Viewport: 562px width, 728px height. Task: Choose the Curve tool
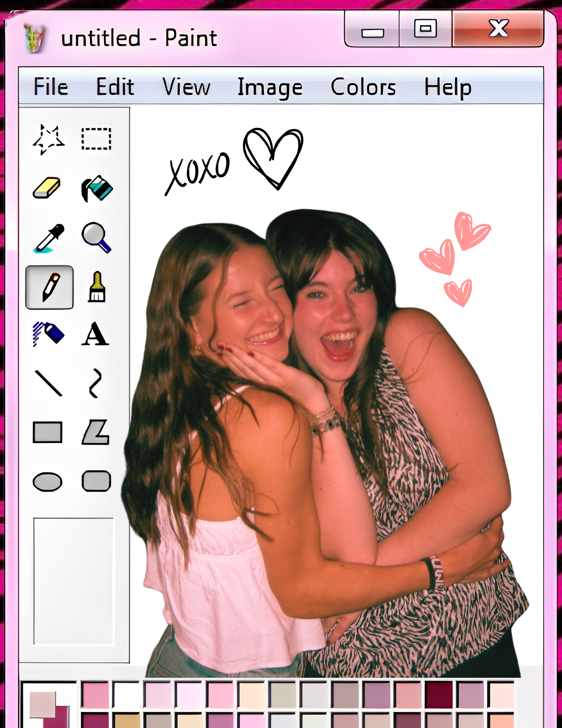coord(95,383)
